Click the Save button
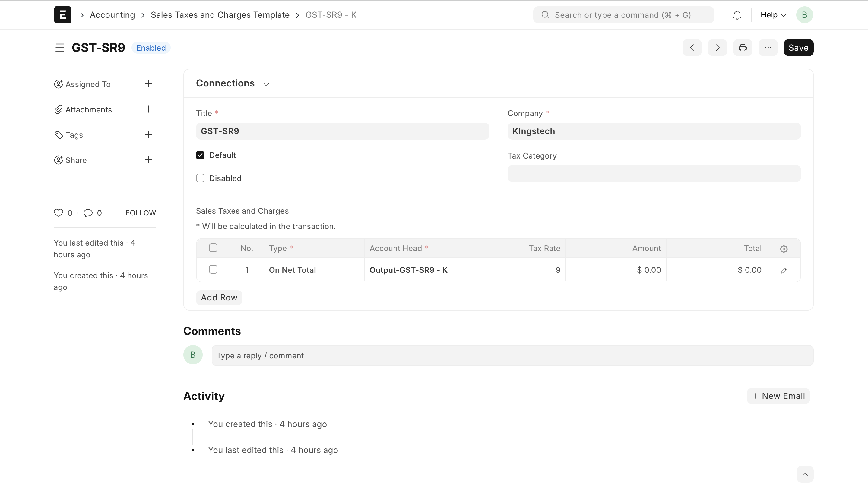Screen dimensions: 868x490 798,48
